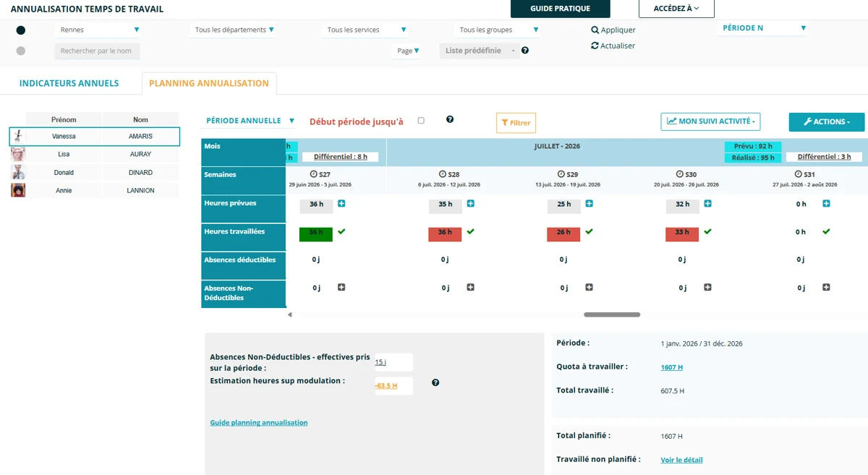
Task: Click the clock icon of week S30
Action: [680, 174]
